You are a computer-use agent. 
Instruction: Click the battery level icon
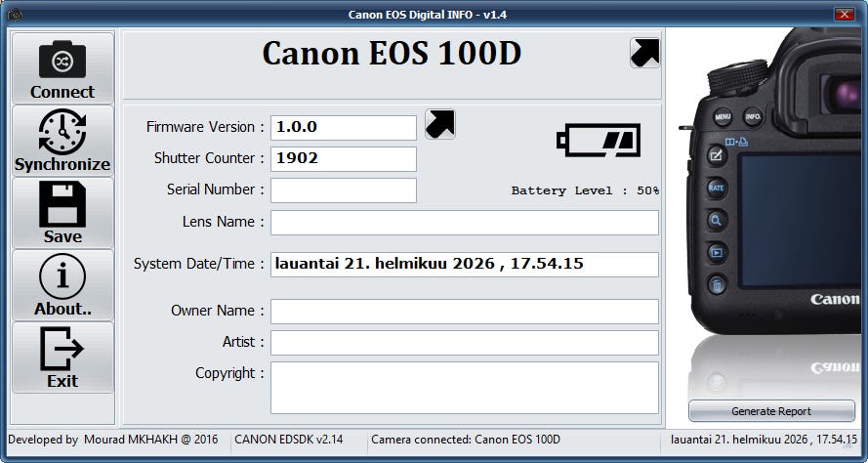[599, 140]
